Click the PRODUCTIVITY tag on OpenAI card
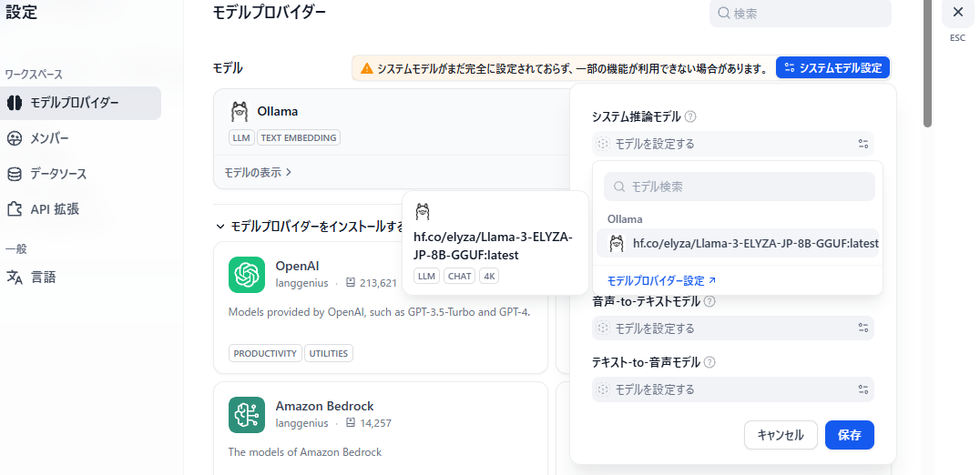This screenshot has width=980, height=475. click(x=265, y=353)
